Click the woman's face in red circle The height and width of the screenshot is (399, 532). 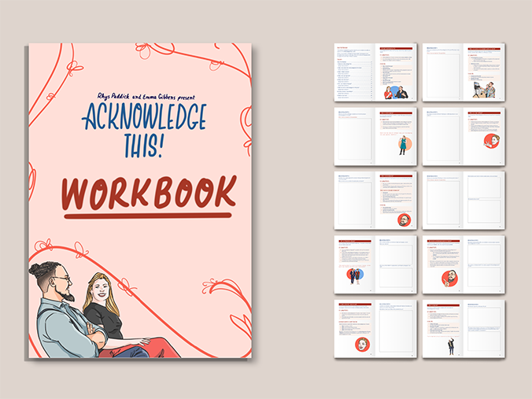tap(362, 344)
